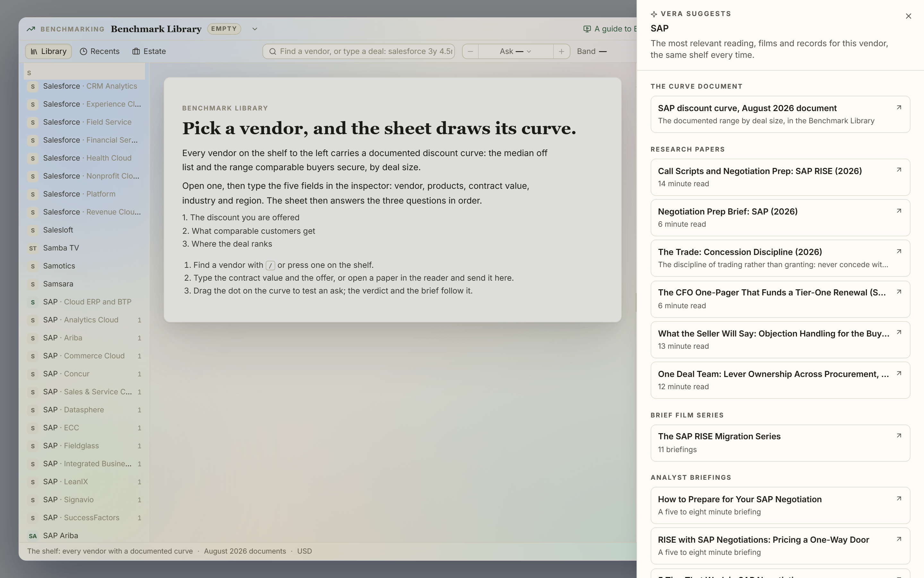Open Salesforce · Experience Cl... vendor row
The height and width of the screenshot is (578, 924).
coord(84,104)
